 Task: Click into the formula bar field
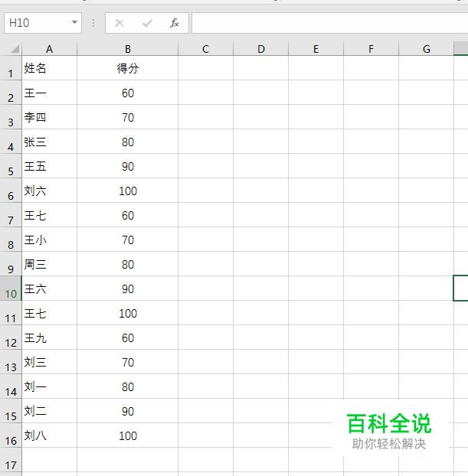330,23
